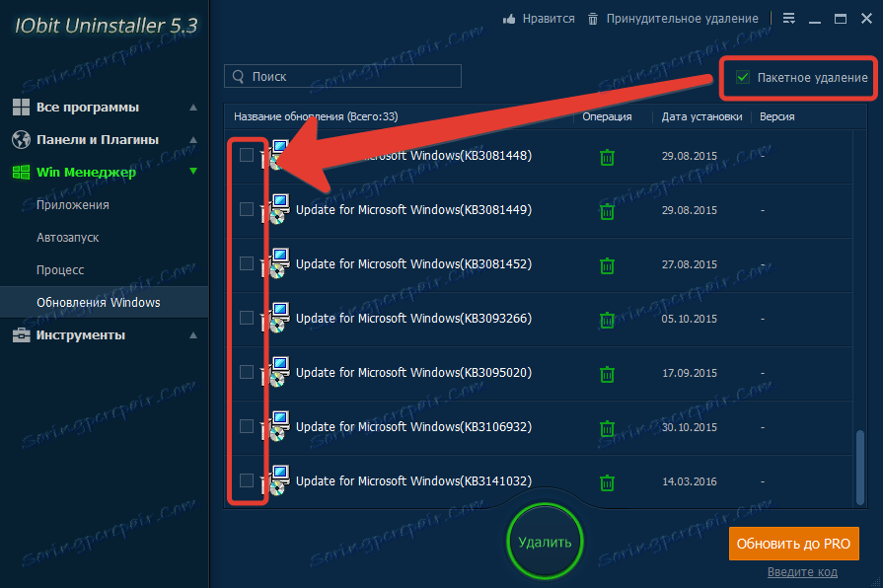Tick checkbox for KB3093266 update
Viewport: 883px width, 588px height.
[246, 318]
